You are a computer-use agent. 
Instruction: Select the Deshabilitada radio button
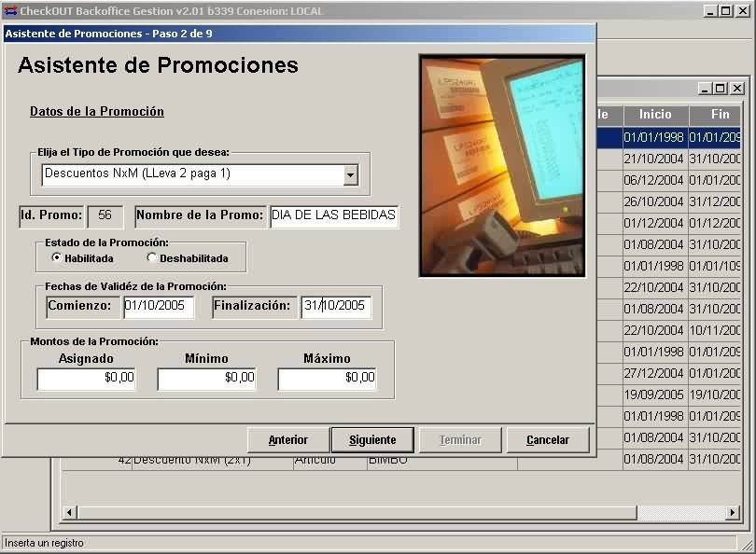[x=151, y=257]
